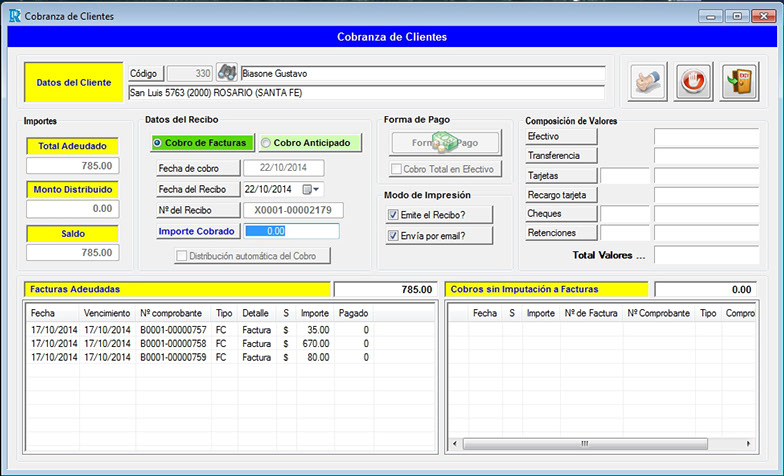This screenshot has width=784, height=476.
Task: Click the thumbs-up confirm button
Action: point(648,81)
